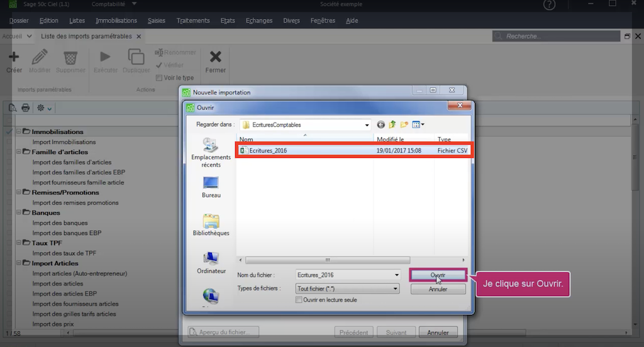
Task: Open the Edition menu
Action: pyautogui.click(x=49, y=21)
